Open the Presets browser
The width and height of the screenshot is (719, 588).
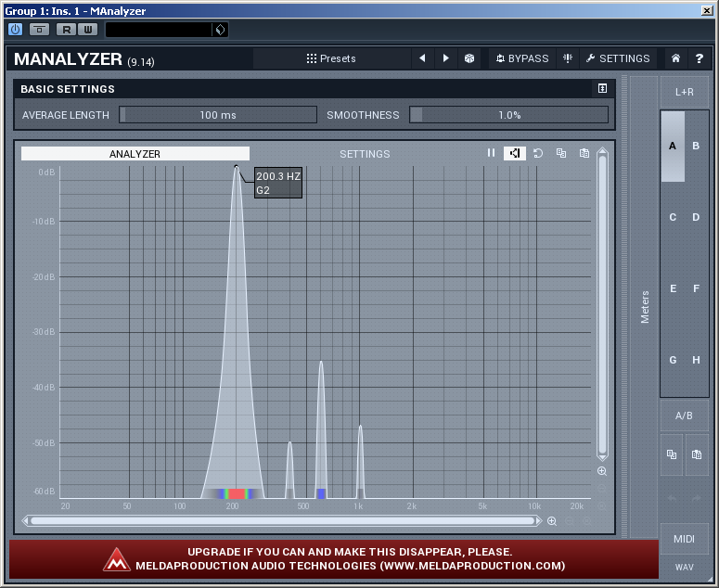331,58
